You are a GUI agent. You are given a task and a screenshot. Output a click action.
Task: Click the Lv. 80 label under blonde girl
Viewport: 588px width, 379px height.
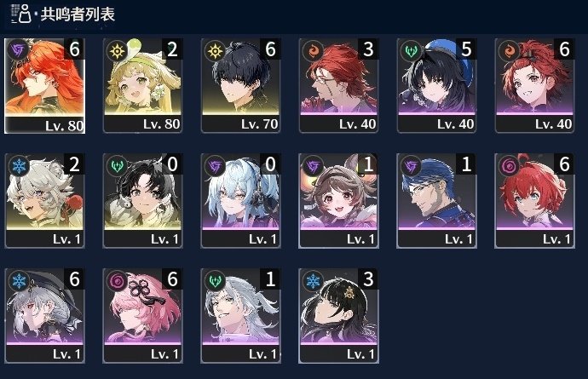(x=162, y=124)
